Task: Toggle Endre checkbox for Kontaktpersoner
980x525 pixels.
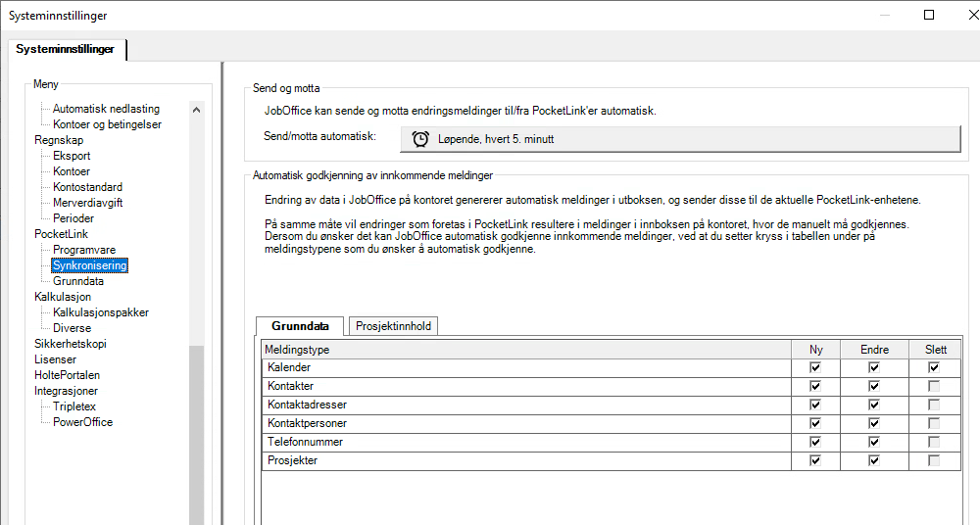Action: click(x=874, y=423)
